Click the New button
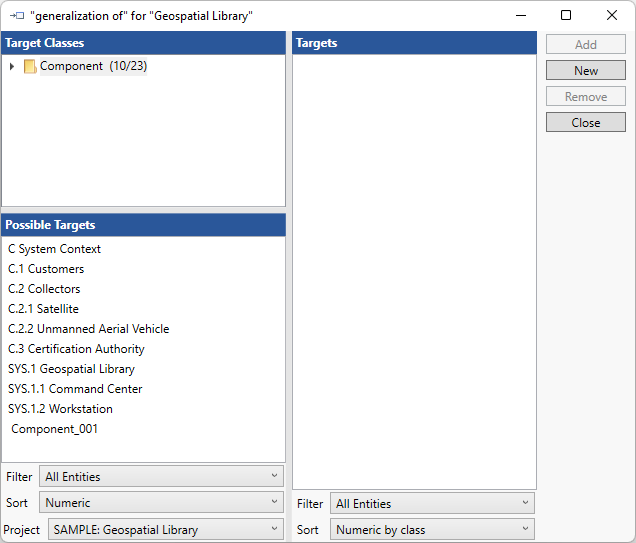The height and width of the screenshot is (543, 636). pos(585,71)
